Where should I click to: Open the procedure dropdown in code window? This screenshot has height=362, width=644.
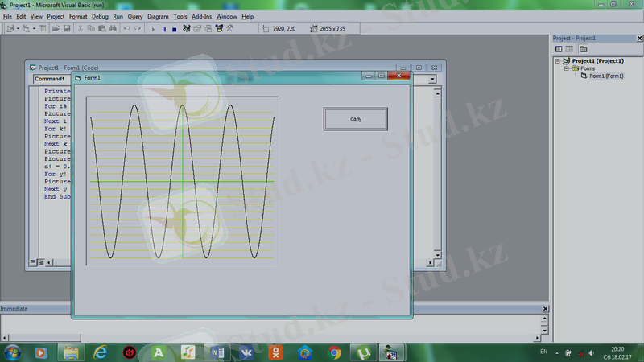click(x=432, y=80)
